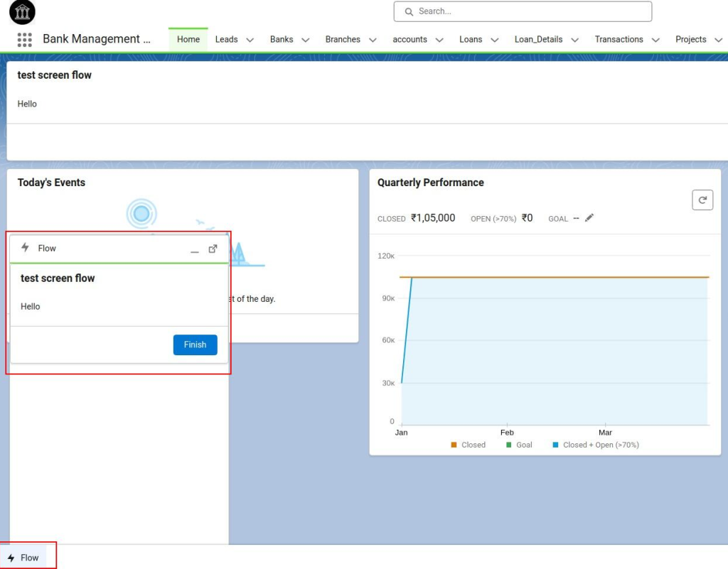This screenshot has height=569, width=728.
Task: Click the closed amount ₹1,05,000
Action: 433,218
